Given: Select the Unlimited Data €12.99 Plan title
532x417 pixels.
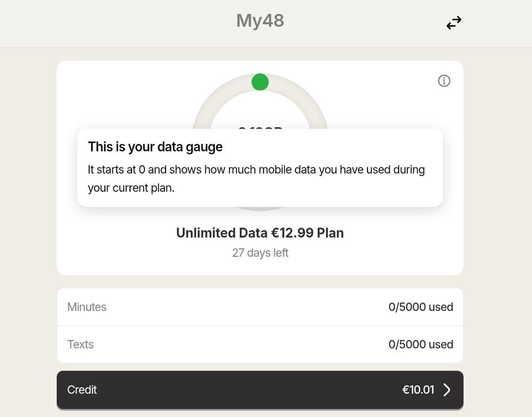Looking at the screenshot, I should point(260,233).
